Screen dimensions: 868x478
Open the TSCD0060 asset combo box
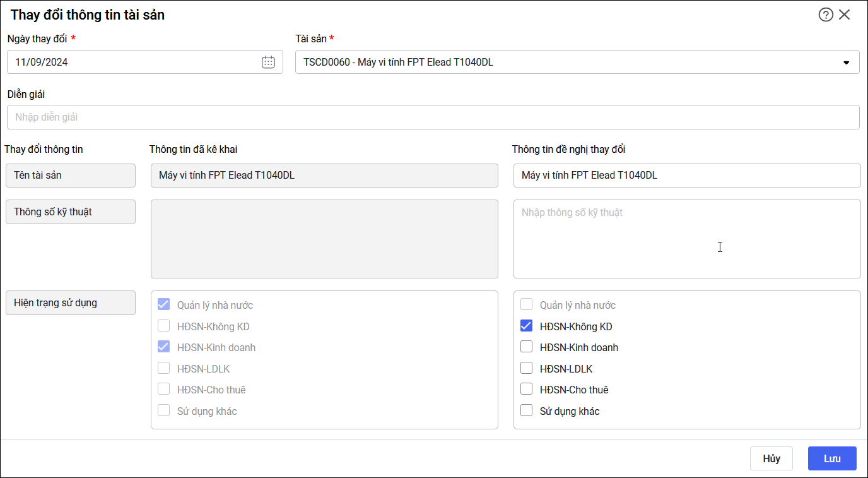pos(568,62)
